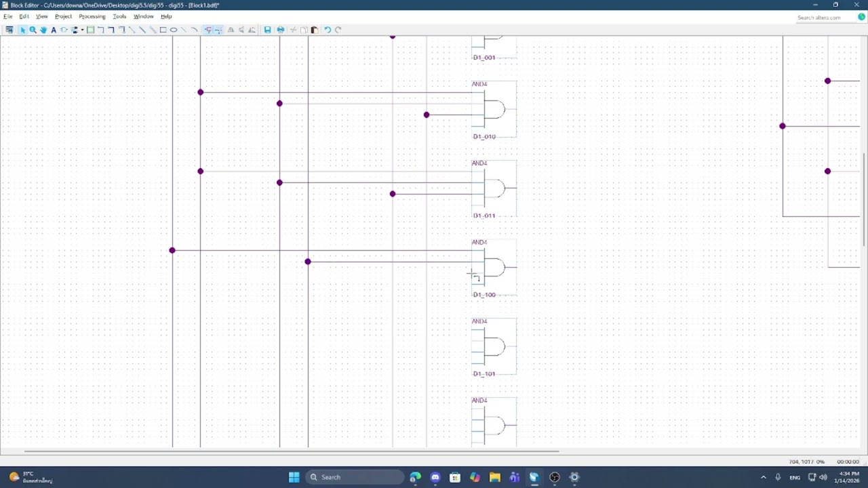868x488 pixels.
Task: Open the Edit menu
Action: coord(24,16)
